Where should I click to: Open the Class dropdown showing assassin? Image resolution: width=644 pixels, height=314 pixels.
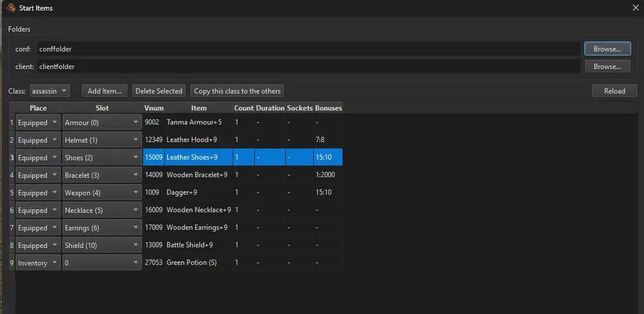pyautogui.click(x=50, y=91)
